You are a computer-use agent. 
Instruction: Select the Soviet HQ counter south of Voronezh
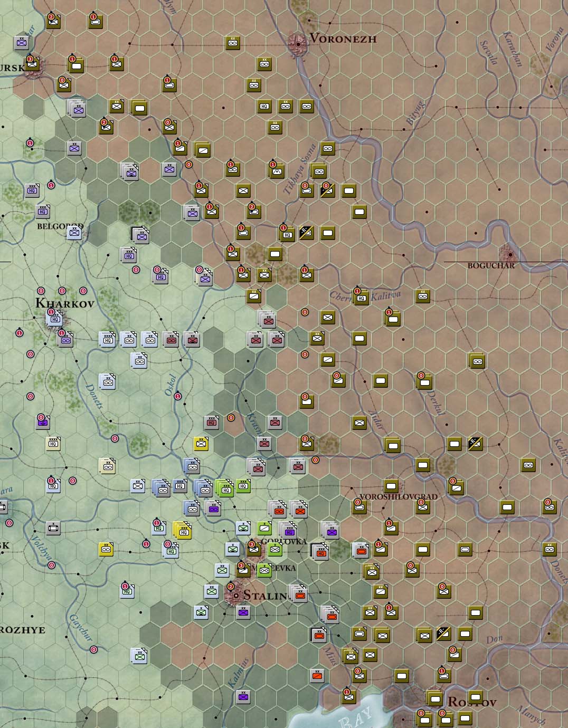[x=264, y=107]
